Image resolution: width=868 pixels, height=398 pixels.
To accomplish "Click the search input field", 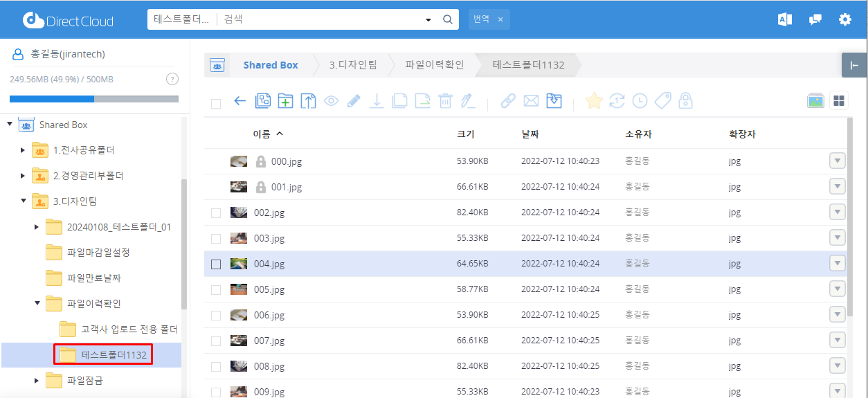I will [318, 19].
